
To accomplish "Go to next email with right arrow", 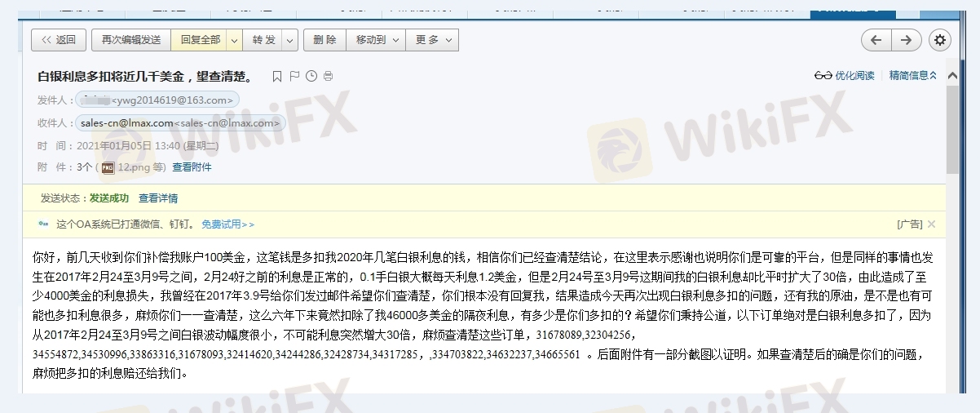I will (x=906, y=40).
